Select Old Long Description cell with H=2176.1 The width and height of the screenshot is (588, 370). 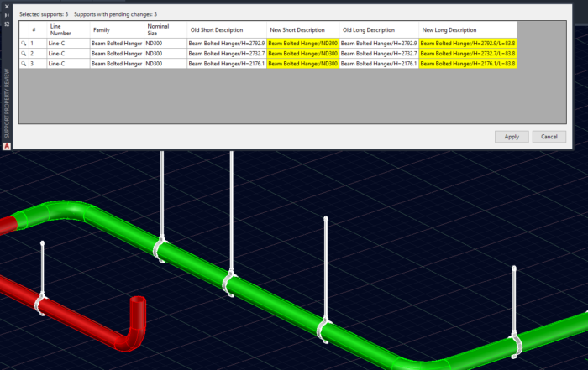(x=379, y=64)
